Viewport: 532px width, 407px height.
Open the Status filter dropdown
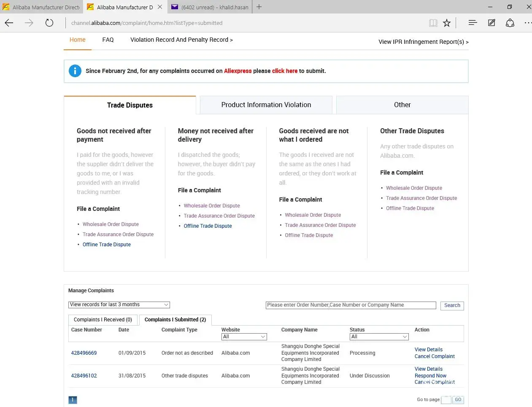click(x=379, y=337)
